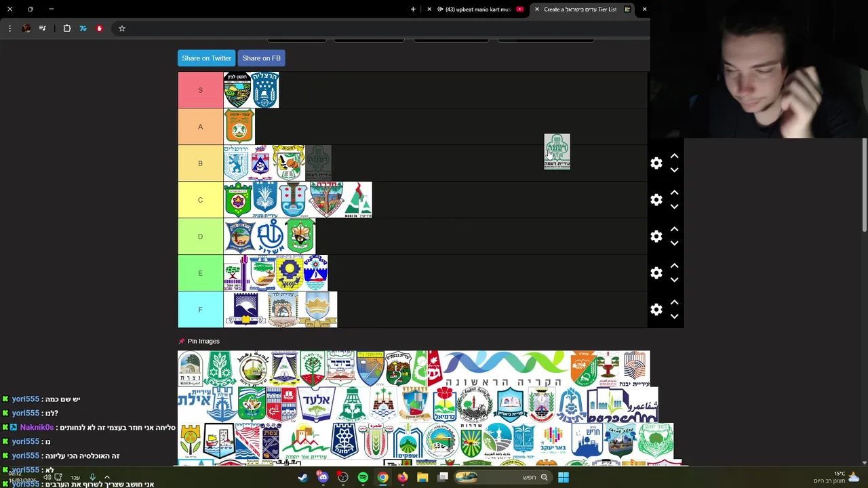Select the Harish logo in image pool
This screenshot has height=488, width=868.
point(586,440)
